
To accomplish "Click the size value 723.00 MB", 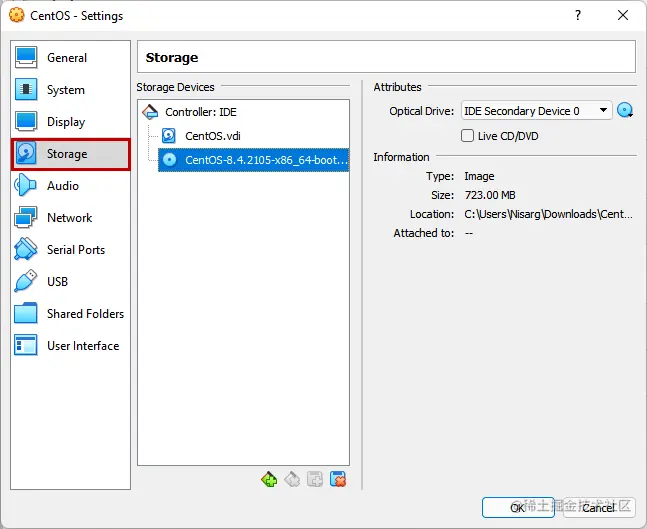I will coord(490,195).
